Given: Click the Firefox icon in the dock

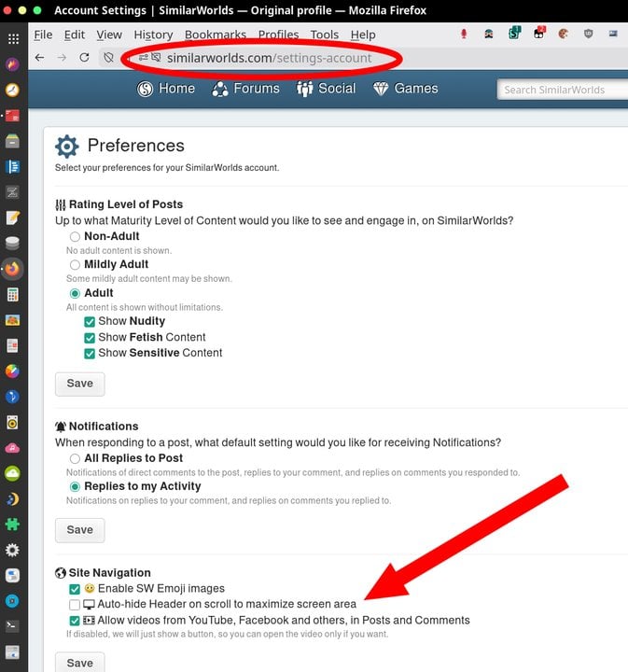Looking at the screenshot, I should pyautogui.click(x=13, y=269).
